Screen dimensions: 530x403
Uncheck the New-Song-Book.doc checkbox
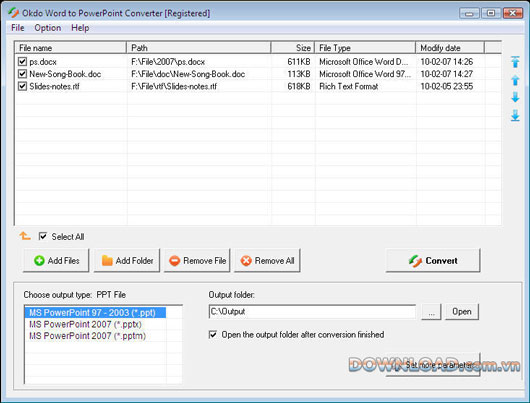tap(22, 74)
